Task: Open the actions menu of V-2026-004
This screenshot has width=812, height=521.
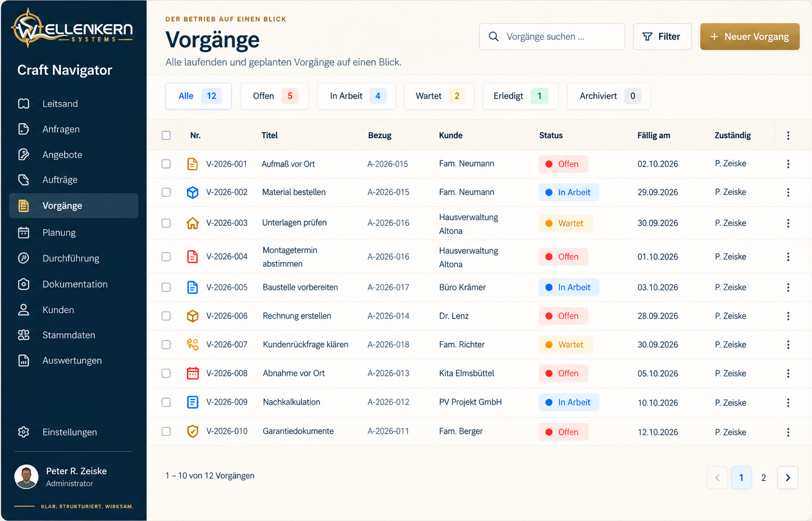Action: click(788, 257)
